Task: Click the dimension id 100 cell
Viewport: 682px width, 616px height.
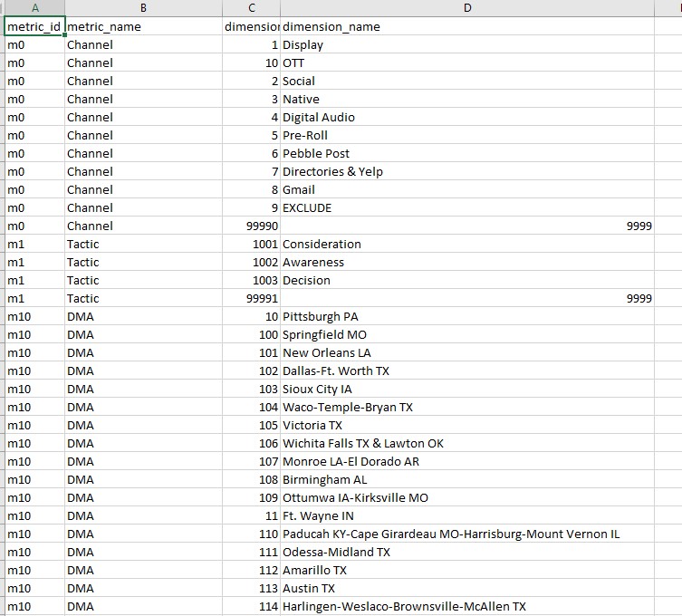Action: (252, 335)
